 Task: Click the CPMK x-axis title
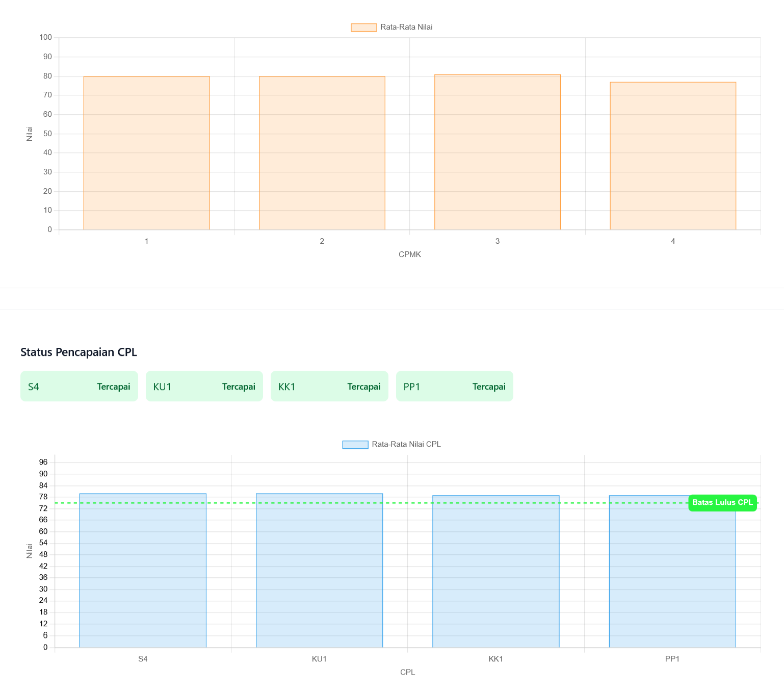click(409, 254)
